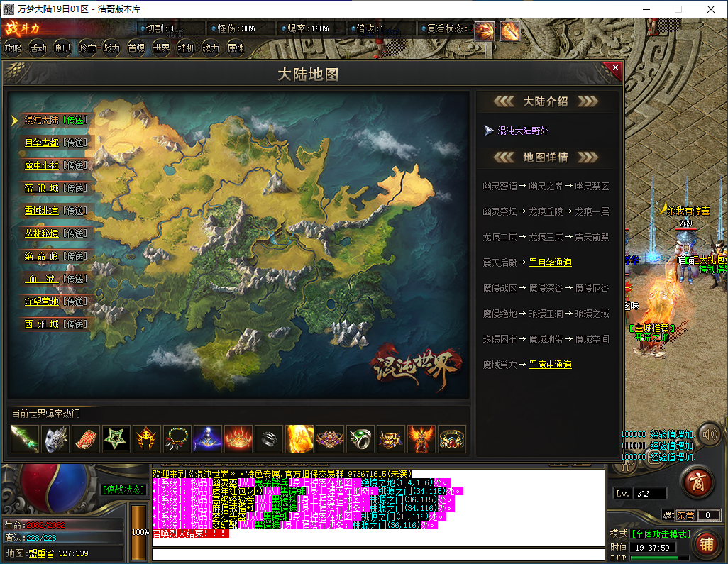This screenshot has width=728, height=564.
Task: Click right arrows beside 地图详情
Action: [x=588, y=157]
